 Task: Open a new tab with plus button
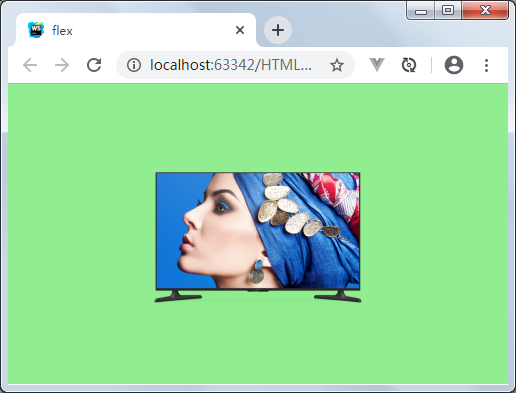(278, 30)
